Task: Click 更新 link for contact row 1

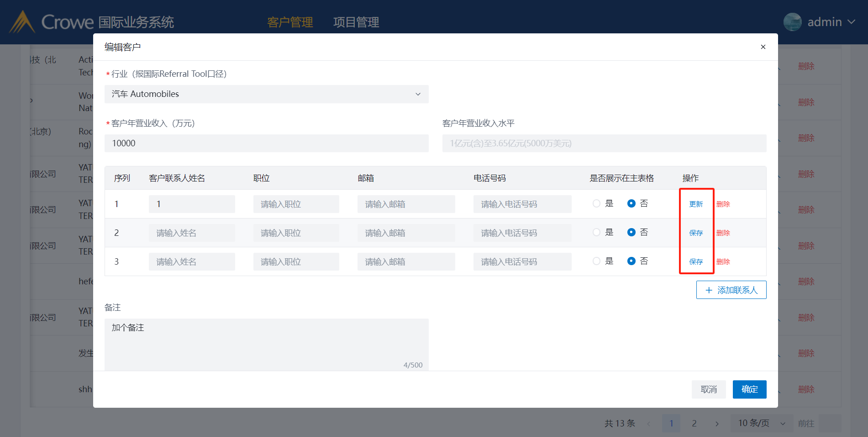Action: click(x=696, y=204)
